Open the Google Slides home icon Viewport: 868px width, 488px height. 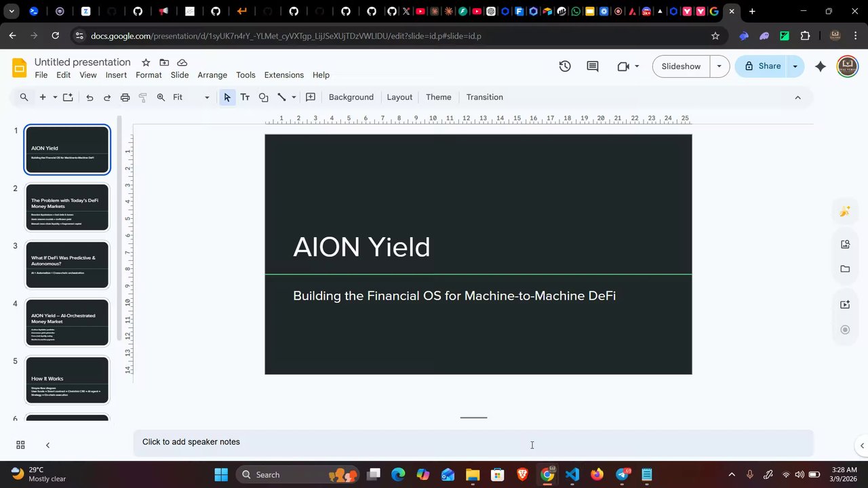[x=20, y=68]
